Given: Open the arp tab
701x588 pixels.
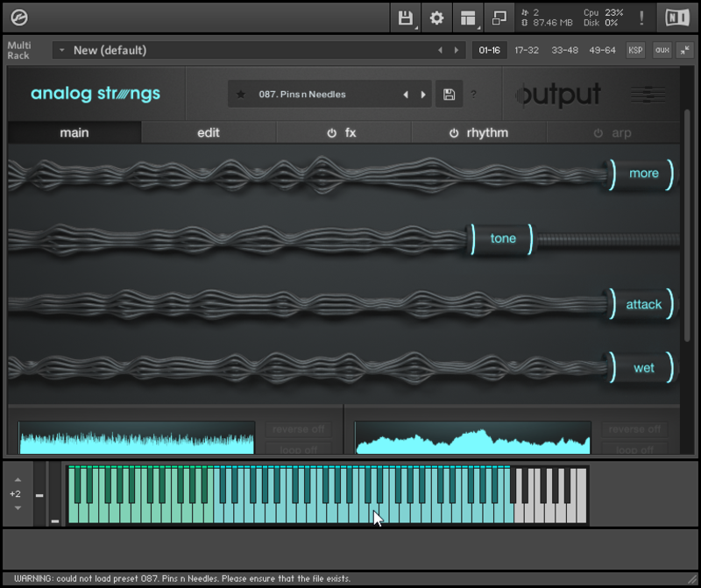Looking at the screenshot, I should coord(621,133).
